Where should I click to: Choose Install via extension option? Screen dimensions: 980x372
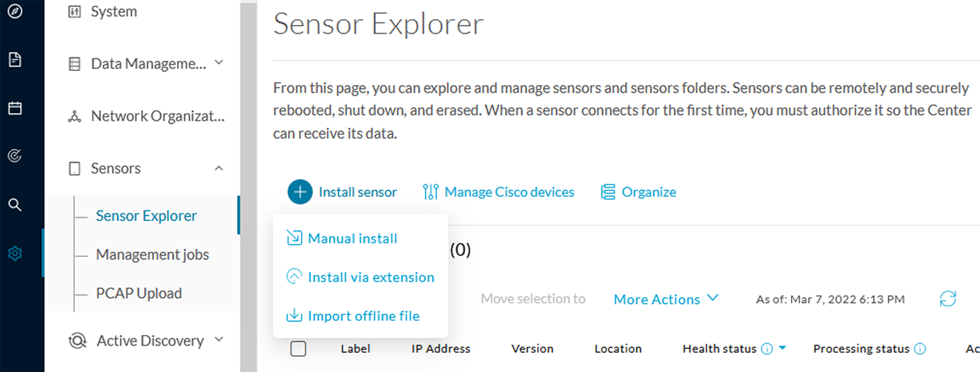point(360,277)
